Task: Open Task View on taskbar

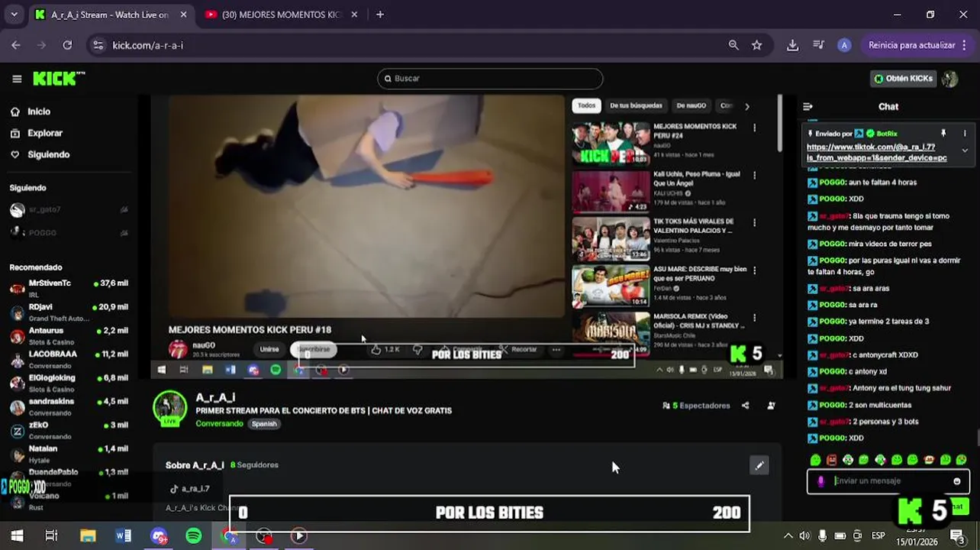Action: tap(51, 536)
